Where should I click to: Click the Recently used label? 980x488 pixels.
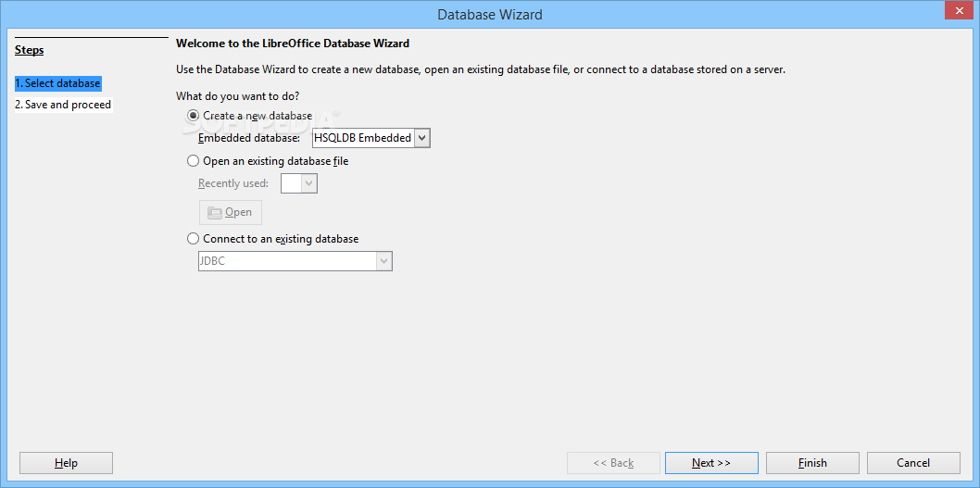233,183
